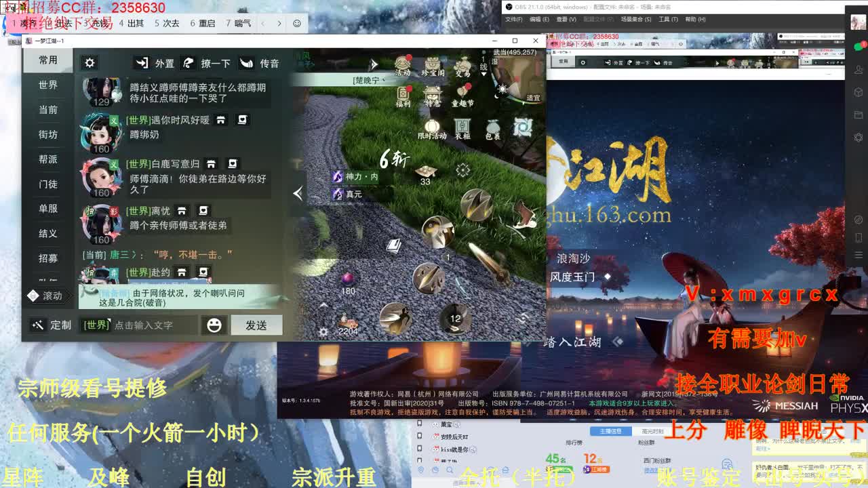Click house icon next to 遇你时风好暖

pyautogui.click(x=220, y=120)
